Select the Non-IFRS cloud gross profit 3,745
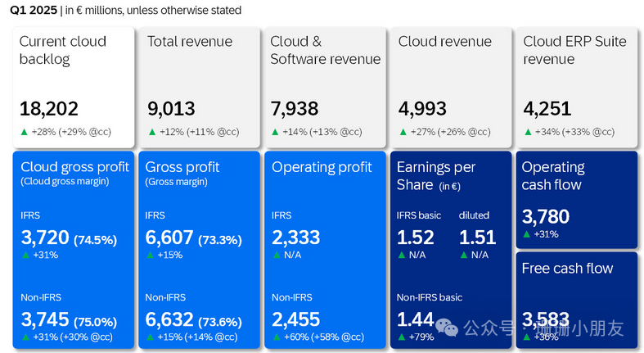644x353 pixels. point(44,319)
